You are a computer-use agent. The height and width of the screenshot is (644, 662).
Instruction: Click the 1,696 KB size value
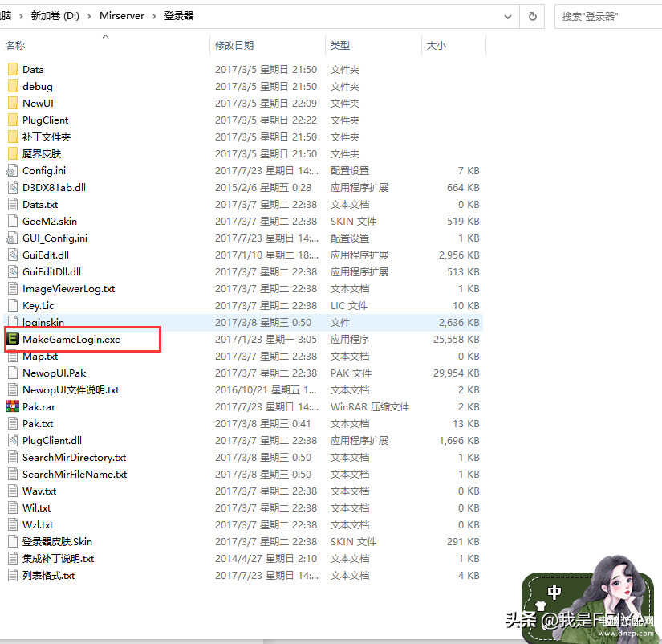[459, 441]
